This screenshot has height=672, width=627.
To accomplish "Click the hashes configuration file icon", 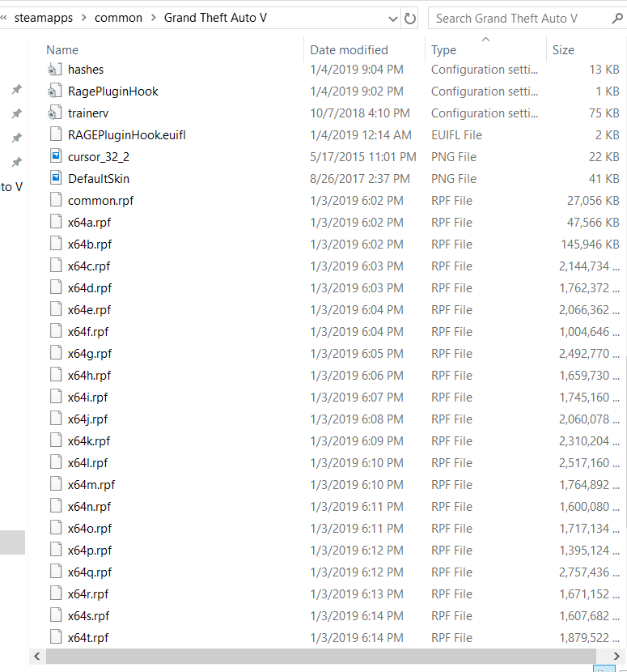I will pyautogui.click(x=55, y=70).
